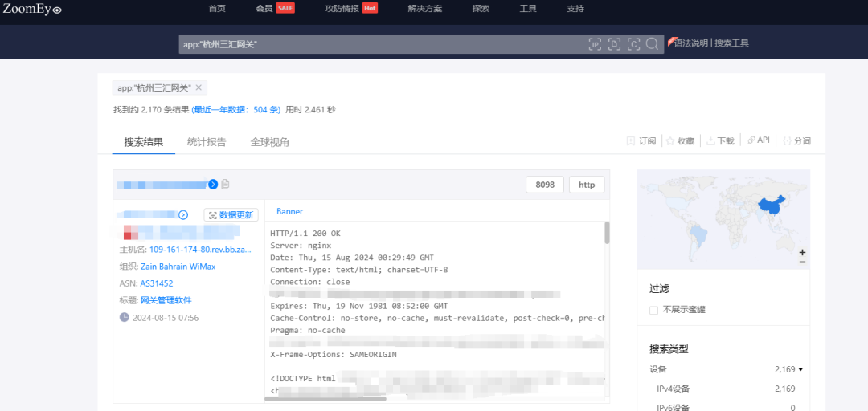Open the 首页 menu item

pyautogui.click(x=217, y=9)
